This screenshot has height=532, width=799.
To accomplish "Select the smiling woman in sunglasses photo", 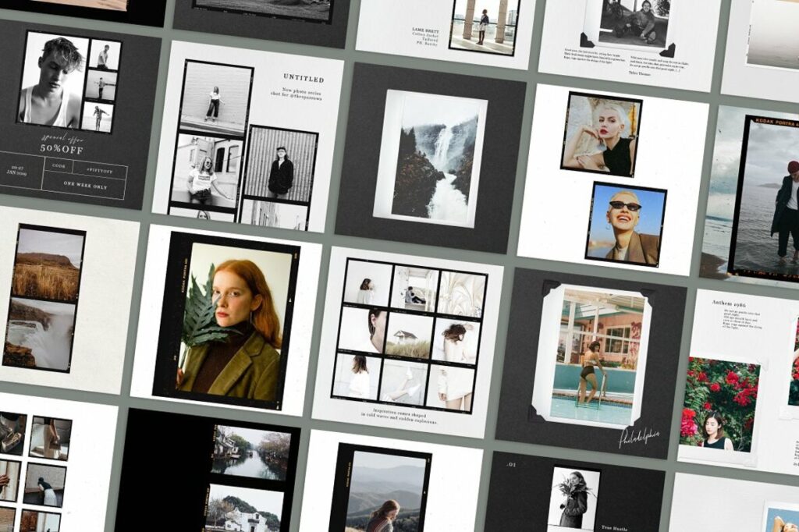I will 626,225.
